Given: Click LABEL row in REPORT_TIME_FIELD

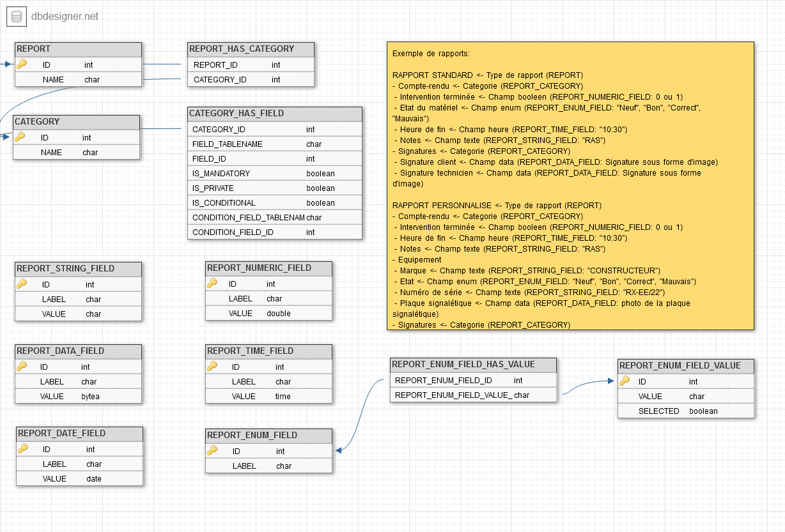Looking at the screenshot, I should coord(269,381).
